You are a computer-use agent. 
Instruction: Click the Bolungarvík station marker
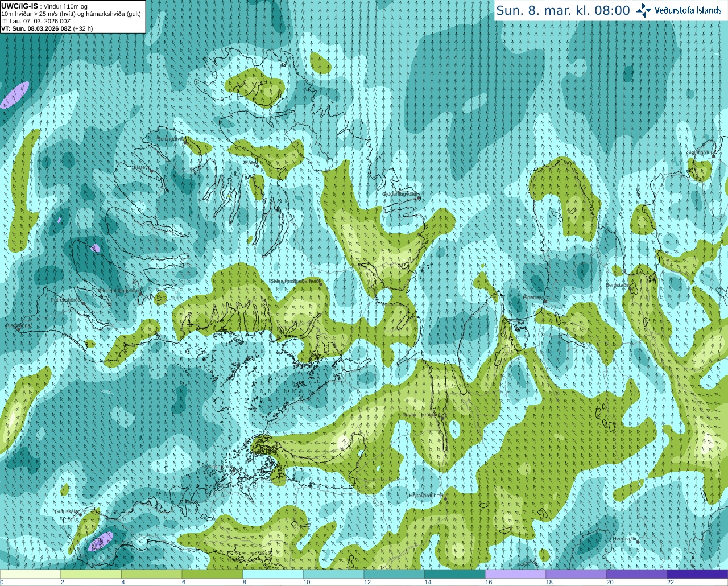tap(185, 142)
